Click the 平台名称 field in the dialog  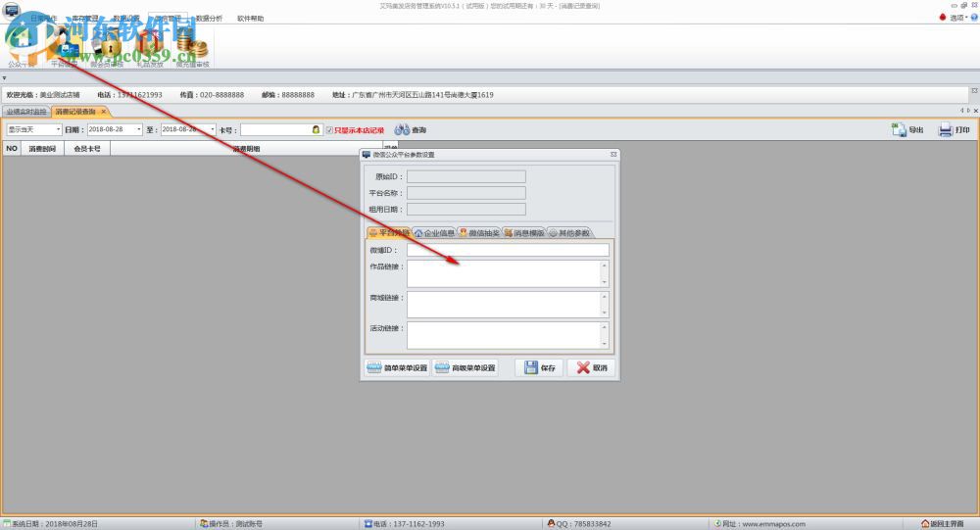point(466,193)
